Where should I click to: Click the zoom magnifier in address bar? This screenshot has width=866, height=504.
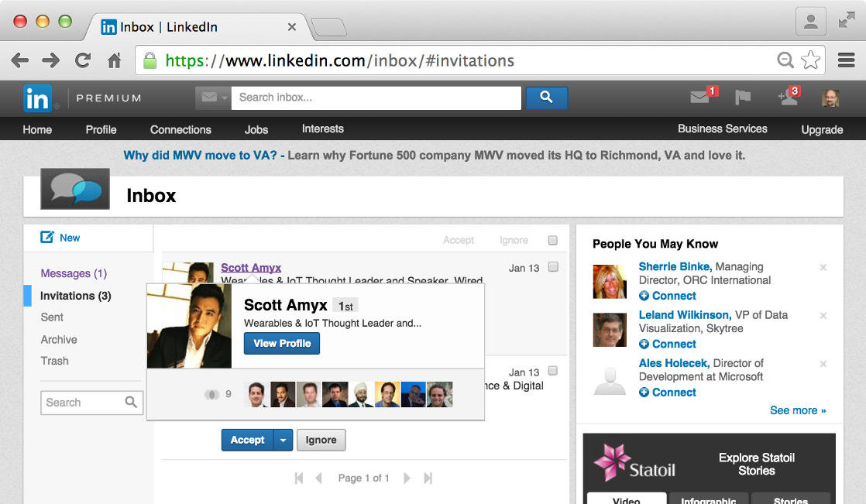click(x=785, y=60)
